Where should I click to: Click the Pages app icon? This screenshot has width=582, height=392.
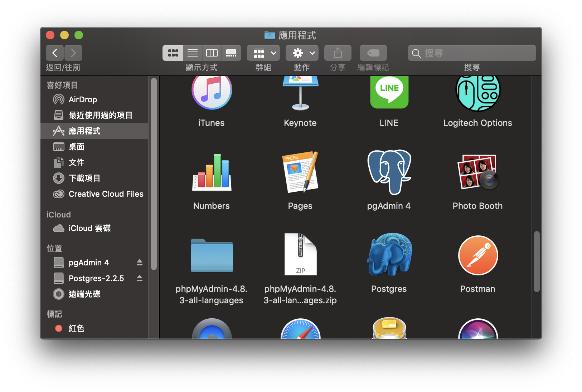[300, 172]
